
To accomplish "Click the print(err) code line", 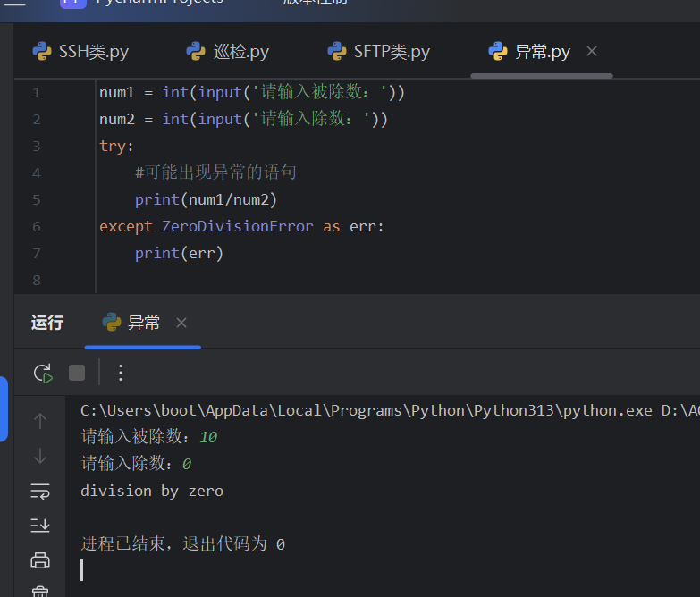I will 179,254.
